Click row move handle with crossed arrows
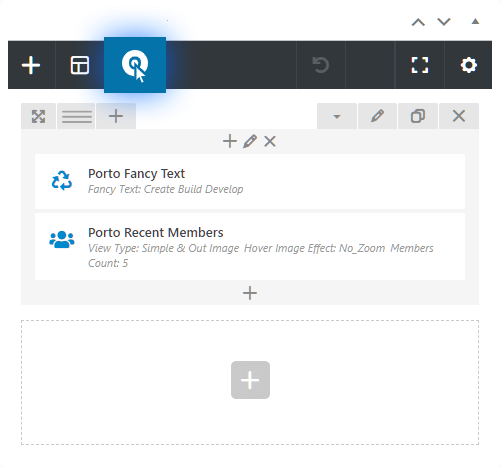The width and height of the screenshot is (501, 467). pos(38,116)
